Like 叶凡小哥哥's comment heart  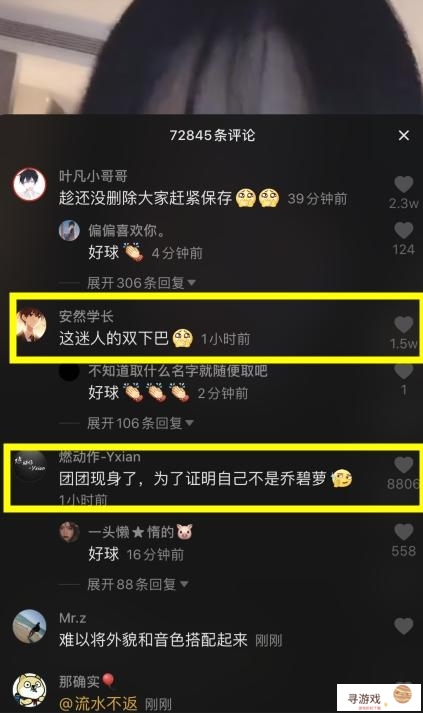point(403,185)
